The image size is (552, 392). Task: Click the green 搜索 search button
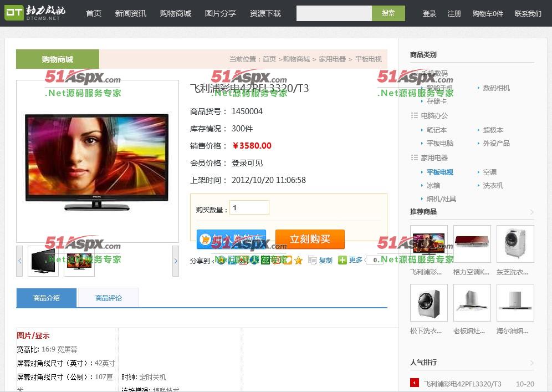coord(389,13)
